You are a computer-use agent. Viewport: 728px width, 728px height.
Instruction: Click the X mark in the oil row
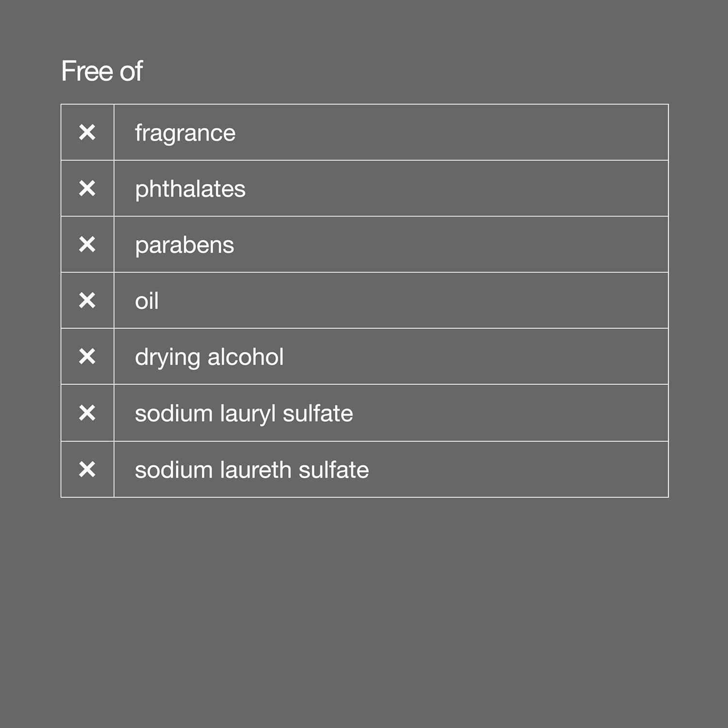tap(87, 300)
